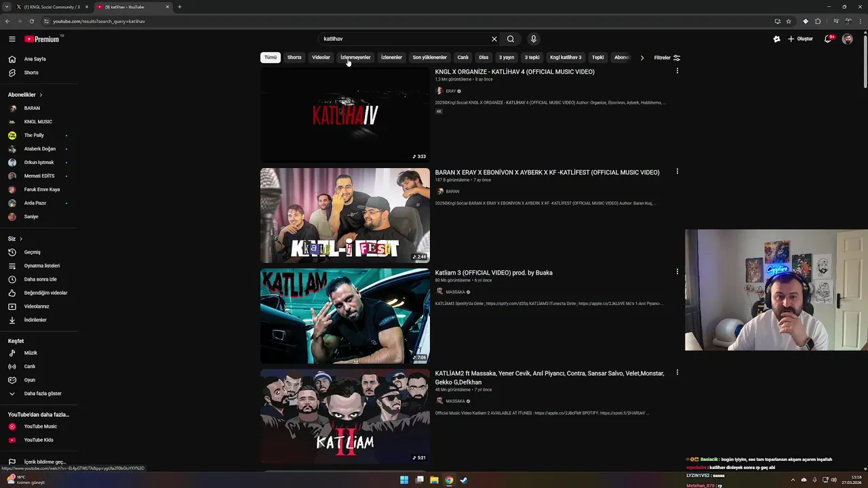Start voice search with the microphone
The height and width of the screenshot is (488, 868).
[533, 39]
